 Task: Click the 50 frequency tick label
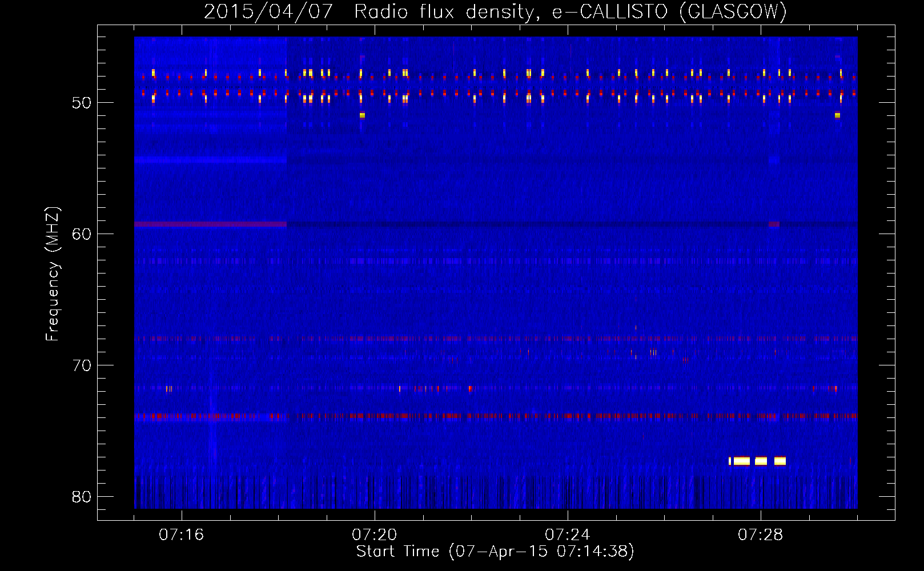pyautogui.click(x=82, y=103)
